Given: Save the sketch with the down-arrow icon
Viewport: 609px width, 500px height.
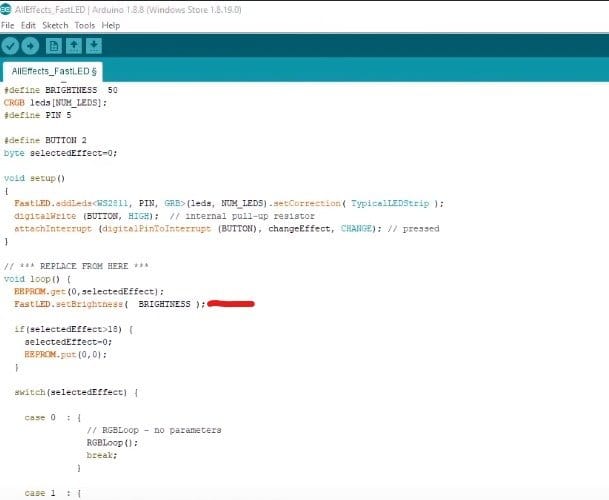Looking at the screenshot, I should click(x=94, y=46).
